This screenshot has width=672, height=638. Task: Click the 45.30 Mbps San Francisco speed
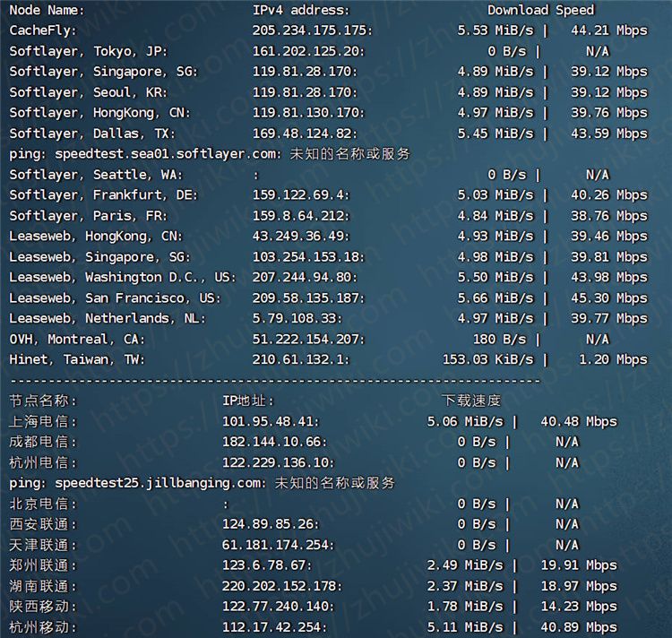coord(608,297)
